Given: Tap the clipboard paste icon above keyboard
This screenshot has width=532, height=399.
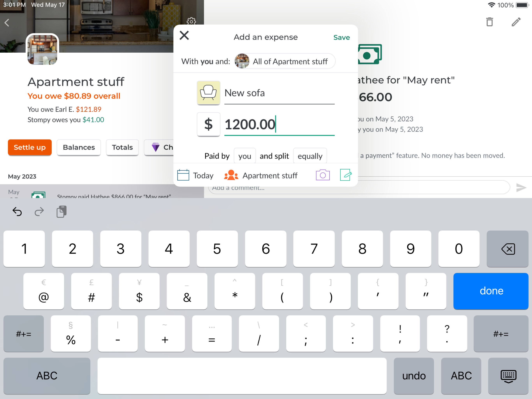Looking at the screenshot, I should pyautogui.click(x=62, y=212).
